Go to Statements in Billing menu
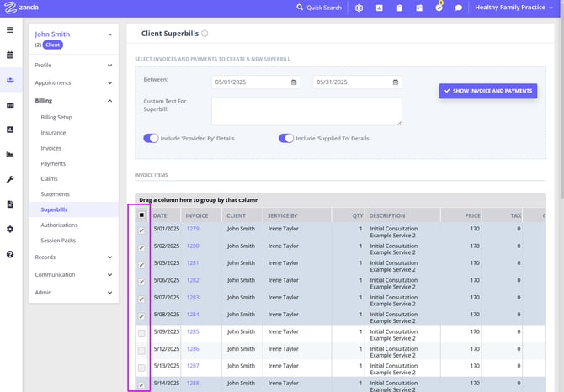The height and width of the screenshot is (392, 564). pos(56,194)
